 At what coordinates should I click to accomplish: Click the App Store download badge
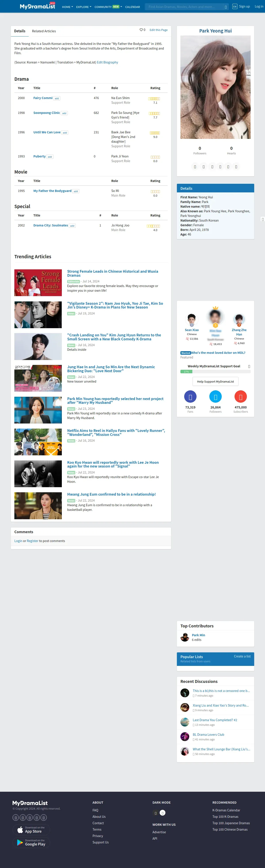click(x=31, y=830)
